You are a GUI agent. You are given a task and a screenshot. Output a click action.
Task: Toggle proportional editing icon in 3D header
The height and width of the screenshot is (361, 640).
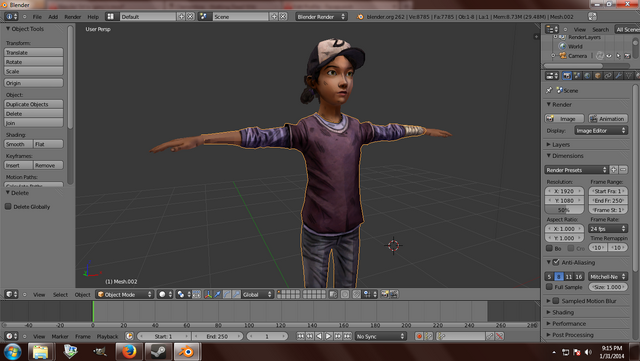click(x=345, y=294)
